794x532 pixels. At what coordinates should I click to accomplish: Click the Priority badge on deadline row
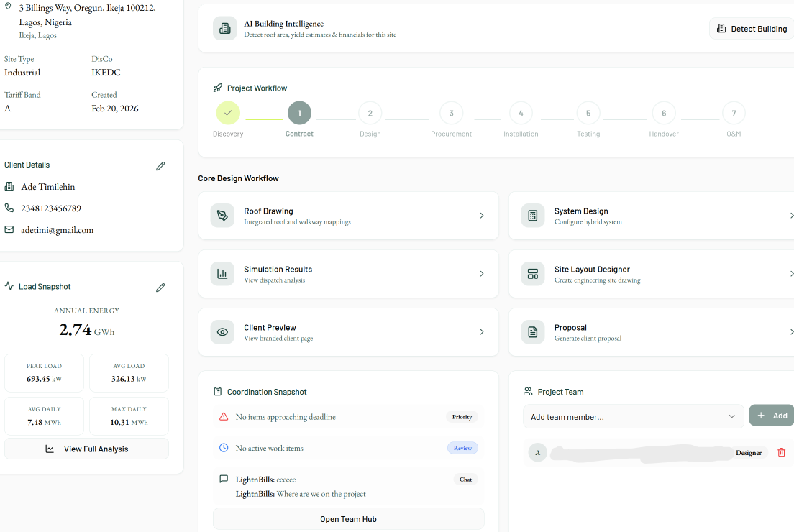[x=462, y=416]
